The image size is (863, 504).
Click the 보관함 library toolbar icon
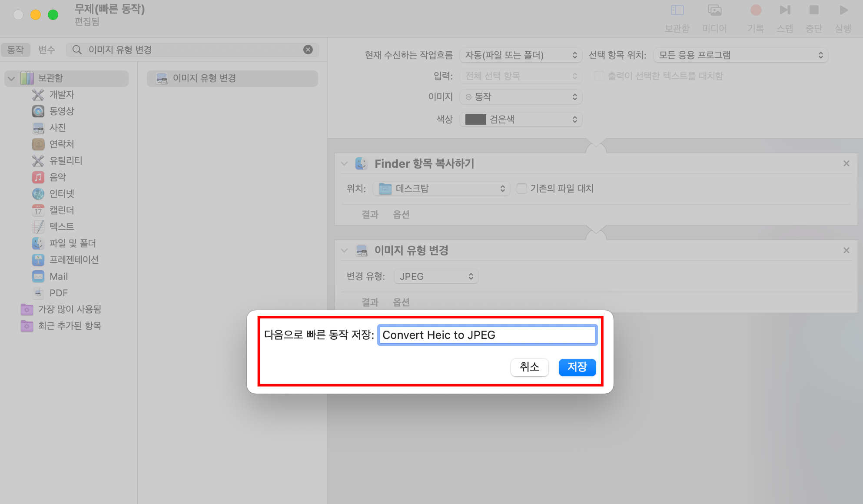point(677,10)
